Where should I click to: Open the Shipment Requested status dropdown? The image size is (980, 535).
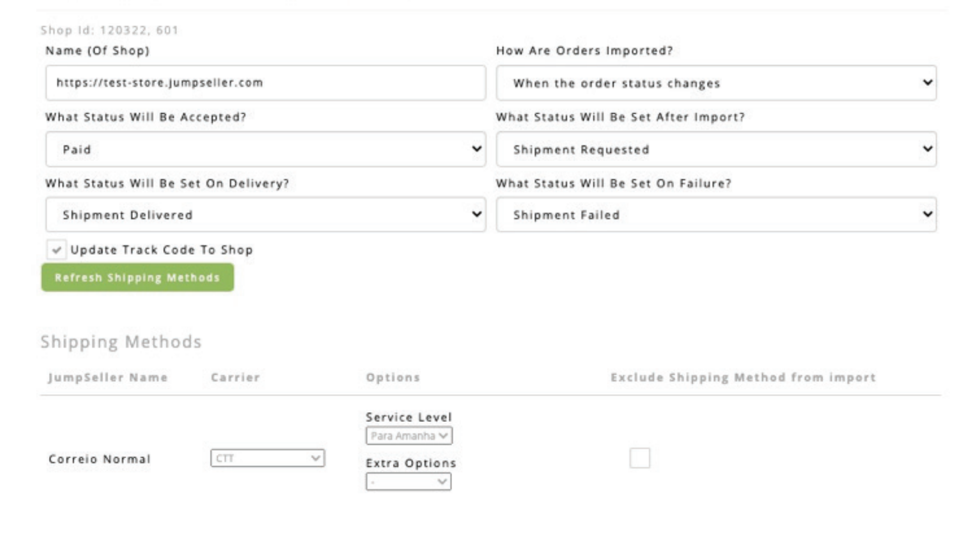point(716,149)
